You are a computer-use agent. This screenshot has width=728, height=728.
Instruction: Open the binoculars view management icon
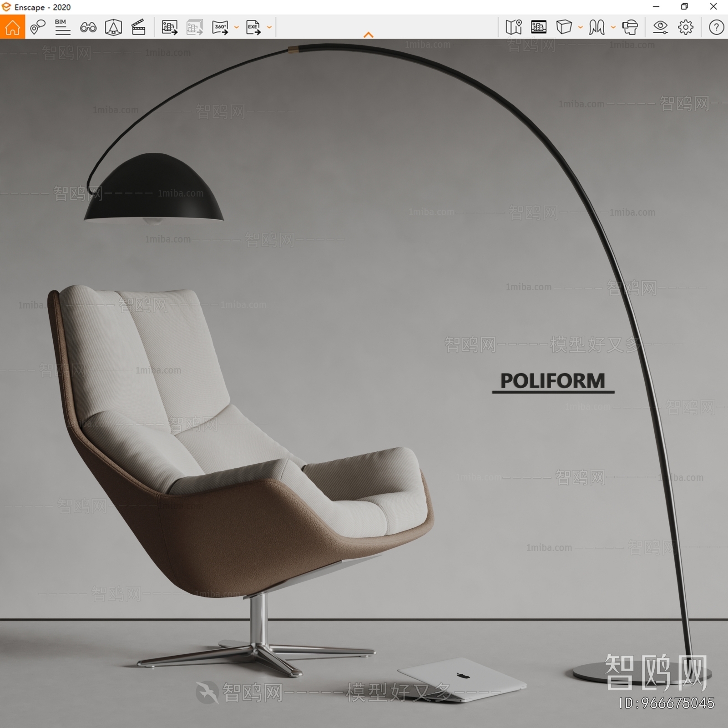pos(88,27)
